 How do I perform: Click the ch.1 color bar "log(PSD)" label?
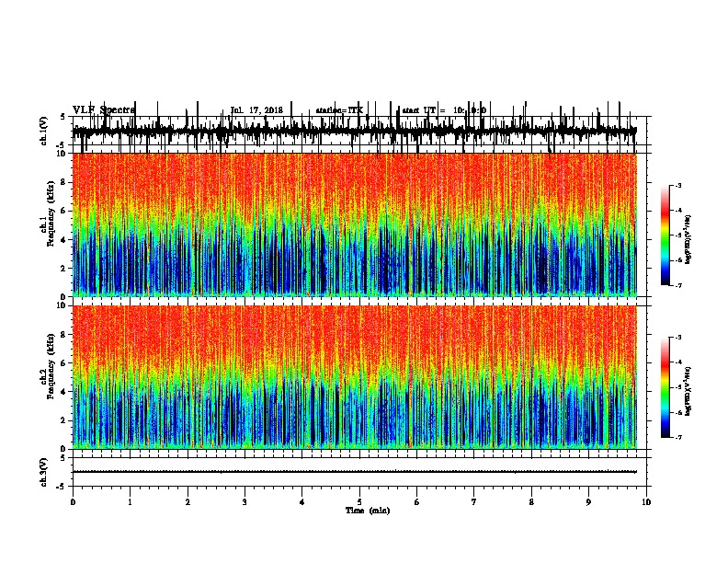click(688, 240)
